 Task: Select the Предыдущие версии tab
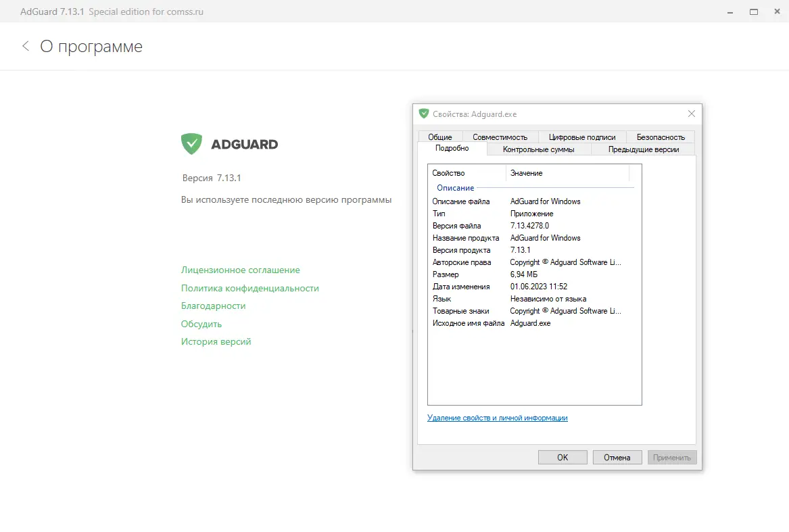coord(643,149)
